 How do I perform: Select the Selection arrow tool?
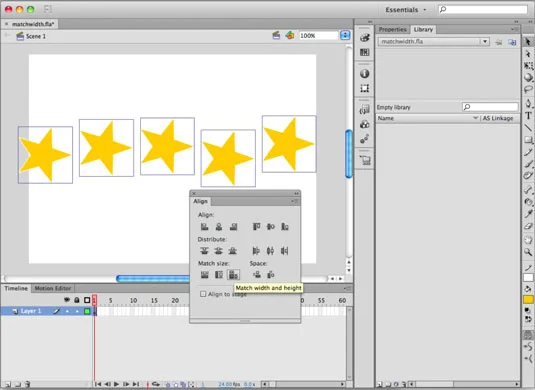[x=528, y=41]
